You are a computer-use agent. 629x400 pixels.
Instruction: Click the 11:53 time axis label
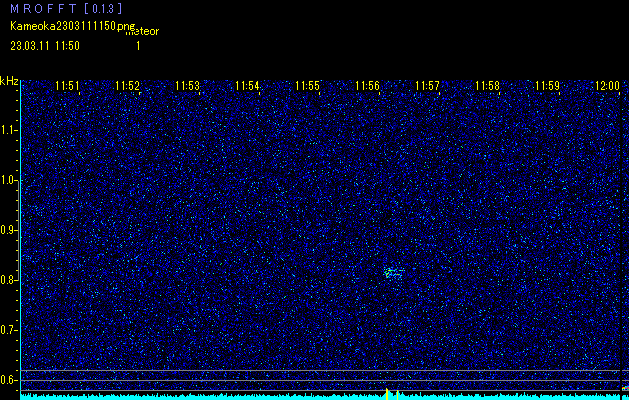click(x=187, y=86)
